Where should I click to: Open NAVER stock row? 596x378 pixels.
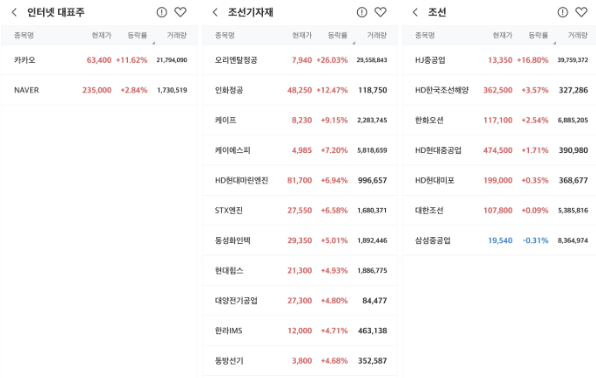point(99,90)
